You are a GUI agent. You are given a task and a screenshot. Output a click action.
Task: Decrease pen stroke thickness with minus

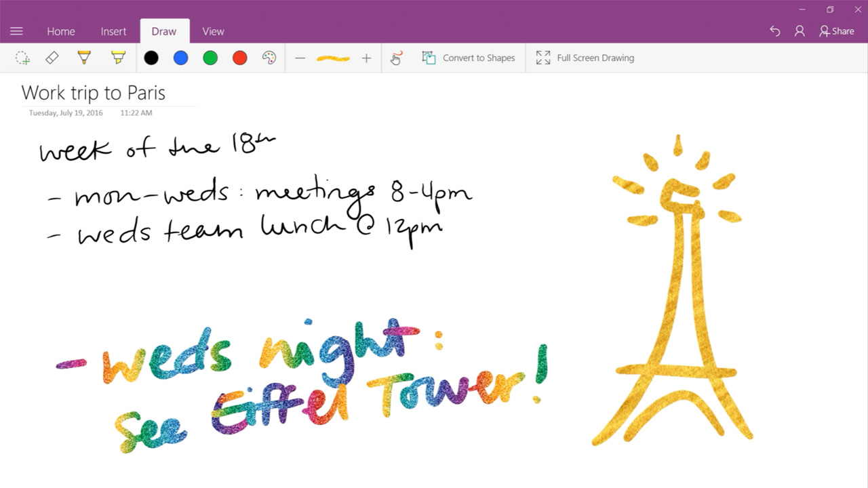click(300, 58)
